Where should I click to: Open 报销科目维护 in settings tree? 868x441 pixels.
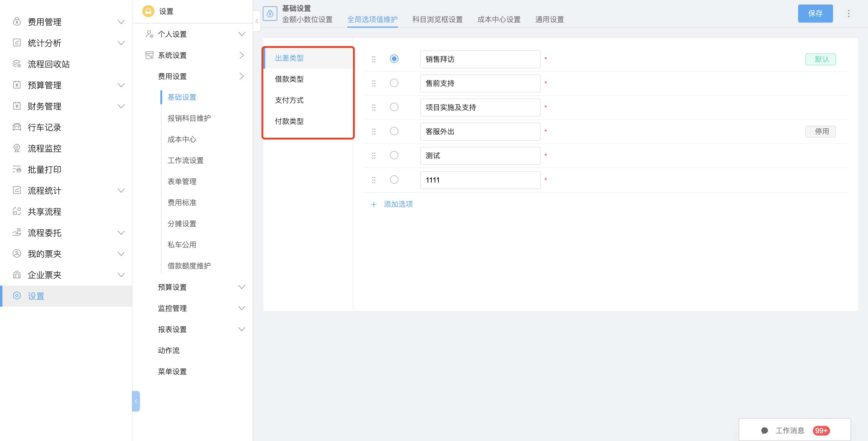189,118
